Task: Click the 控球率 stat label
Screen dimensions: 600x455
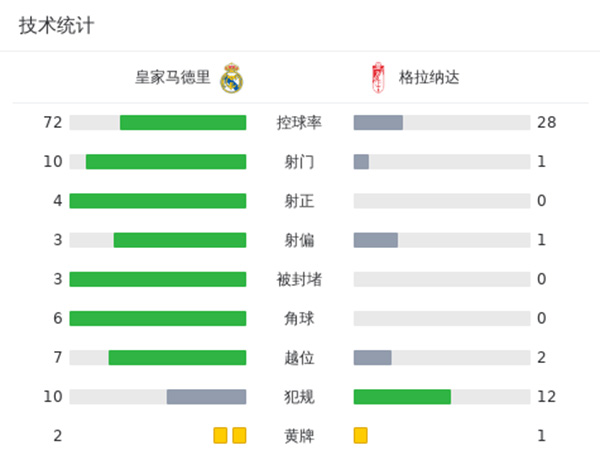Action: [299, 122]
